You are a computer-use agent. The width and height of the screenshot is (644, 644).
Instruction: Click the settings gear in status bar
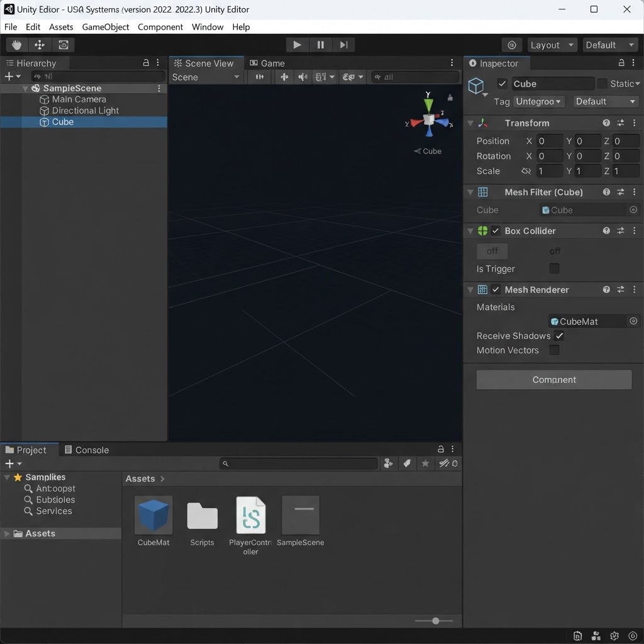[x=614, y=636]
